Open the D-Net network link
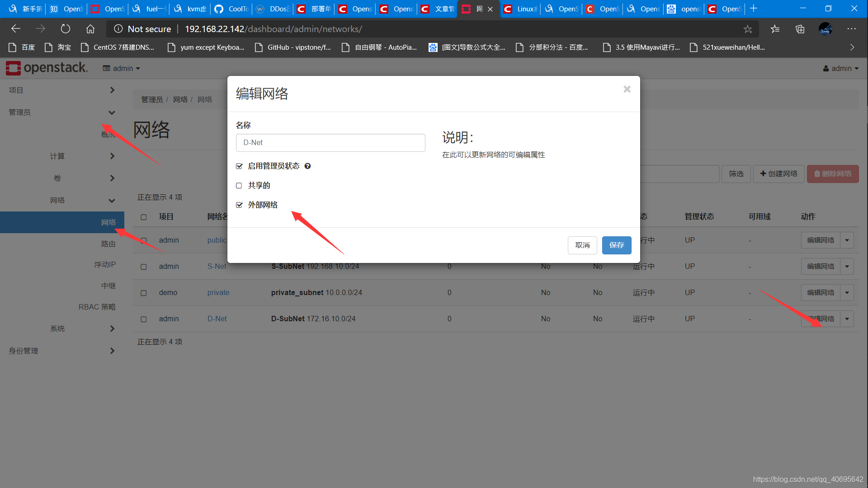This screenshot has width=868, height=488. 217,319
